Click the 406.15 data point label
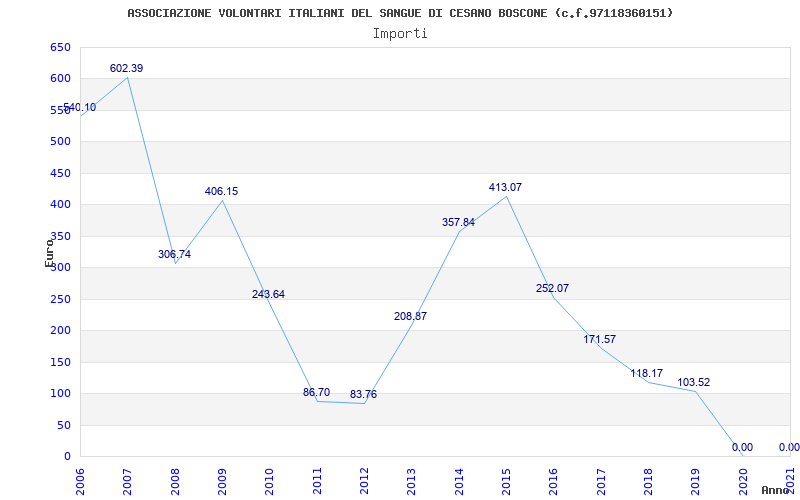The image size is (800, 500). pos(221,191)
